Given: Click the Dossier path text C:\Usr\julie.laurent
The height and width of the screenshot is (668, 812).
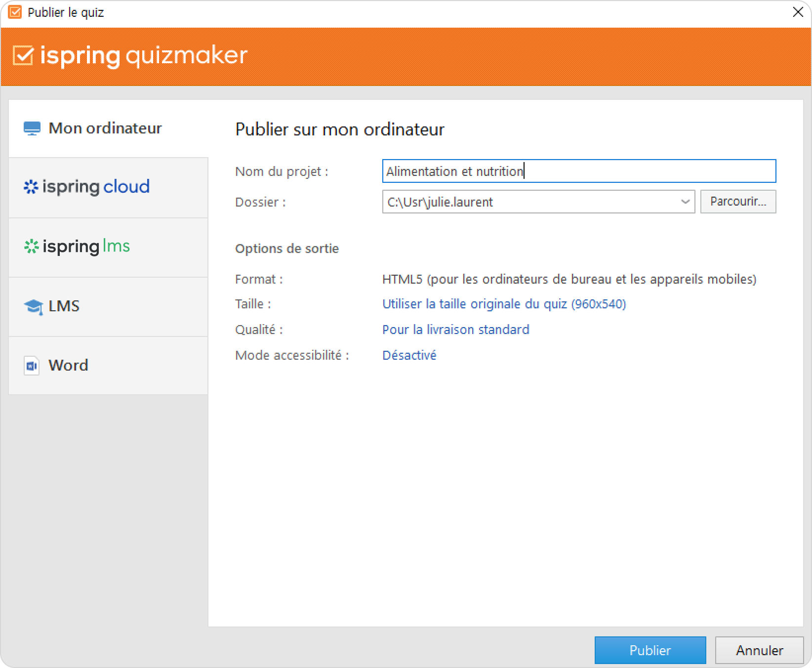Looking at the screenshot, I should click(440, 202).
